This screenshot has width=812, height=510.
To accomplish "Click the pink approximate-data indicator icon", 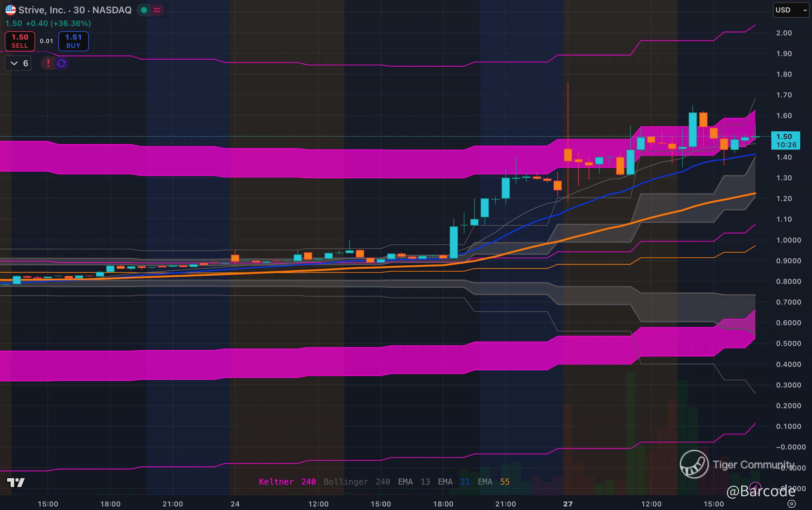I will click(157, 10).
